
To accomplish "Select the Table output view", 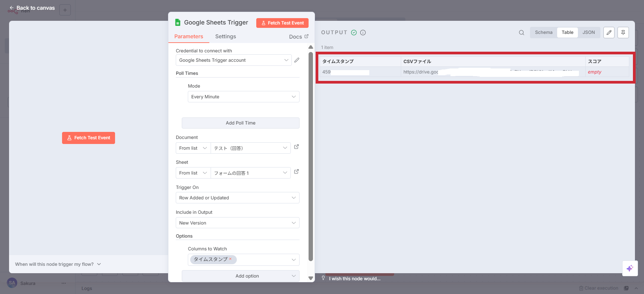I will (567, 33).
